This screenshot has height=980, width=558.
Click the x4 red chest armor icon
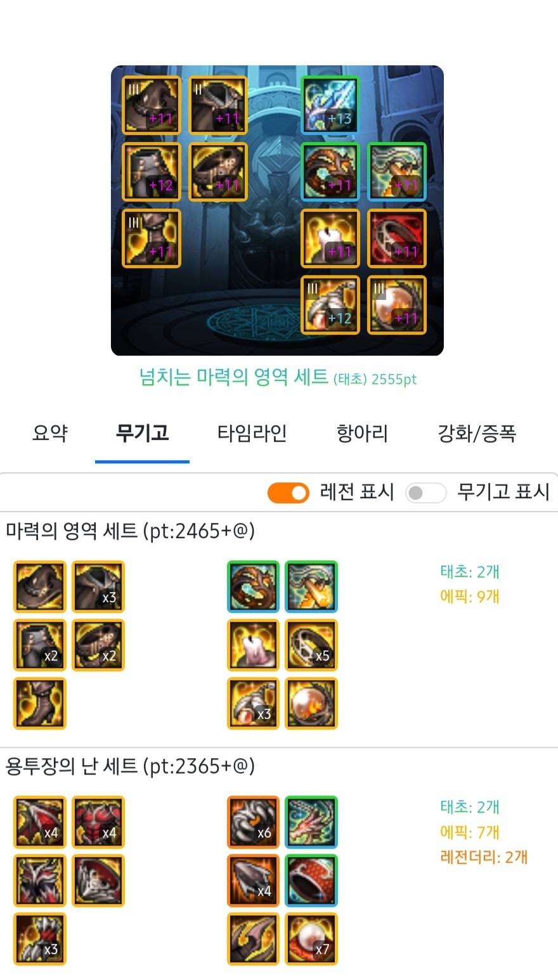point(98,822)
